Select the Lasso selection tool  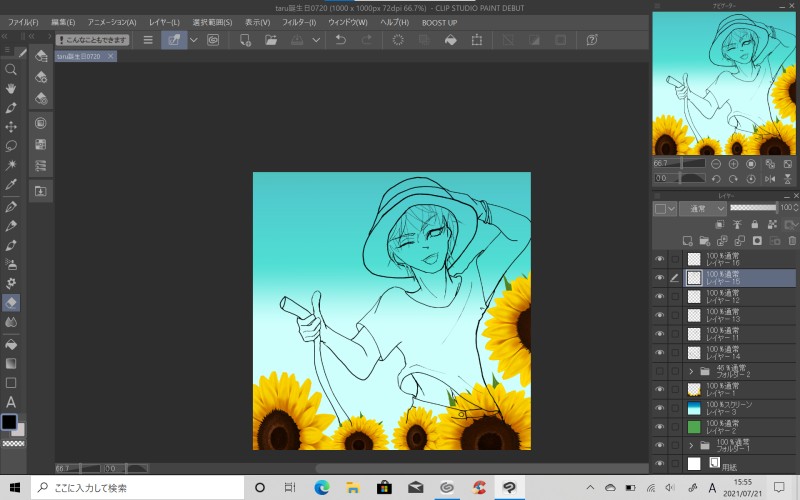(11, 146)
